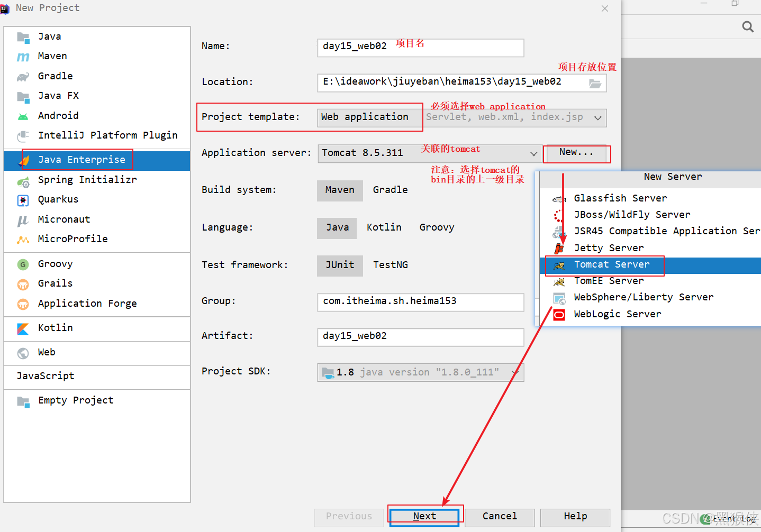The width and height of the screenshot is (761, 532).
Task: Expand the Project template dropdown
Action: [599, 117]
